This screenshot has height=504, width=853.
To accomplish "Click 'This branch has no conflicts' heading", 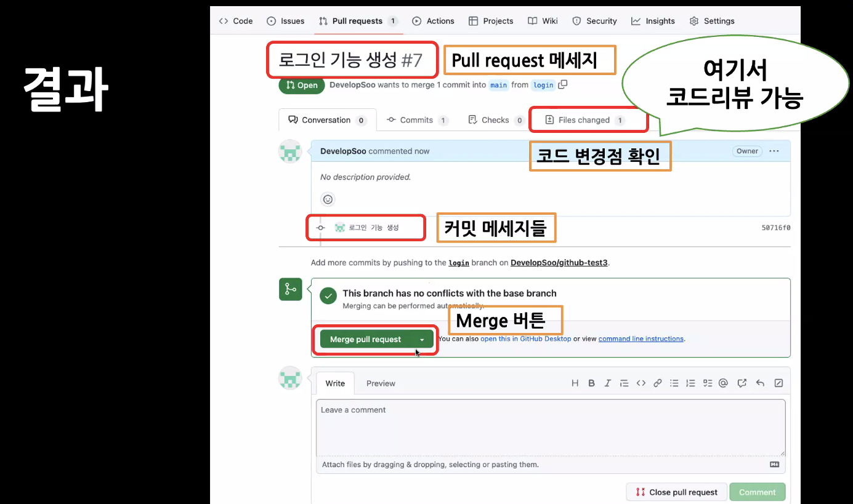I will click(x=450, y=294).
